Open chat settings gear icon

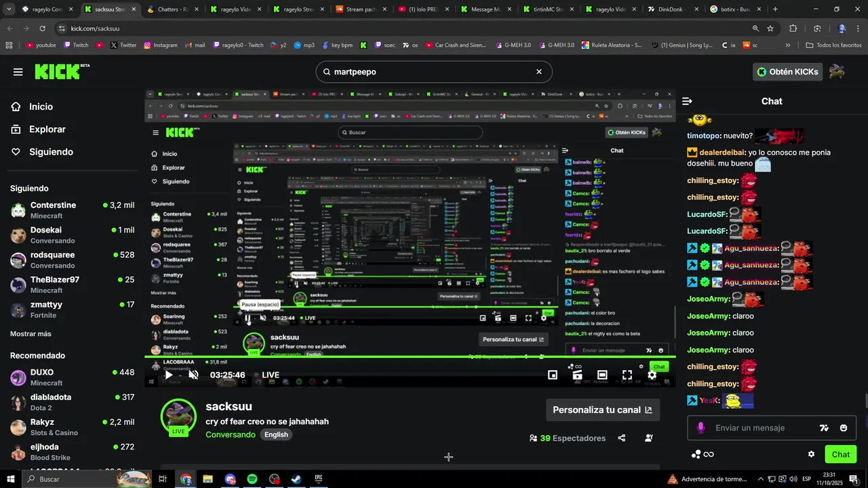pos(811,454)
